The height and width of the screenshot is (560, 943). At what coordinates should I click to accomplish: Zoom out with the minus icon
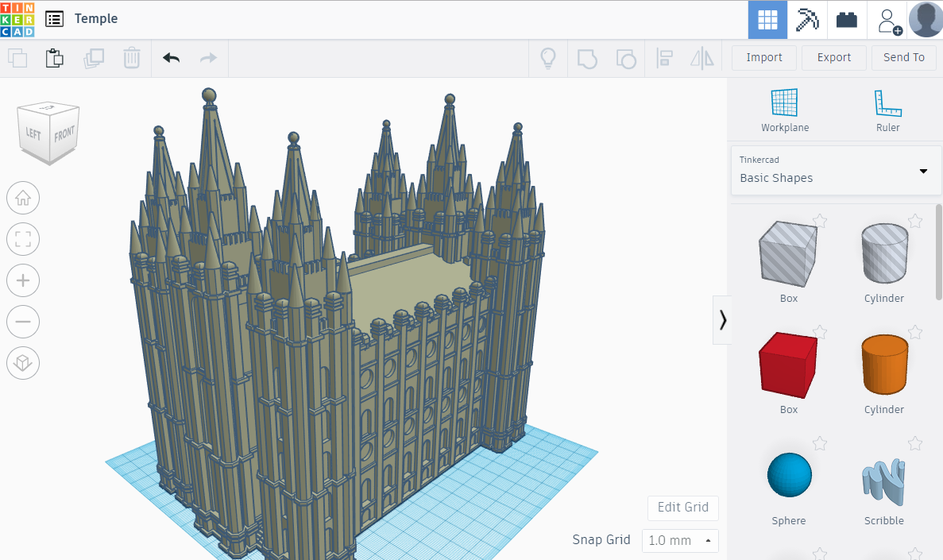[x=23, y=322]
